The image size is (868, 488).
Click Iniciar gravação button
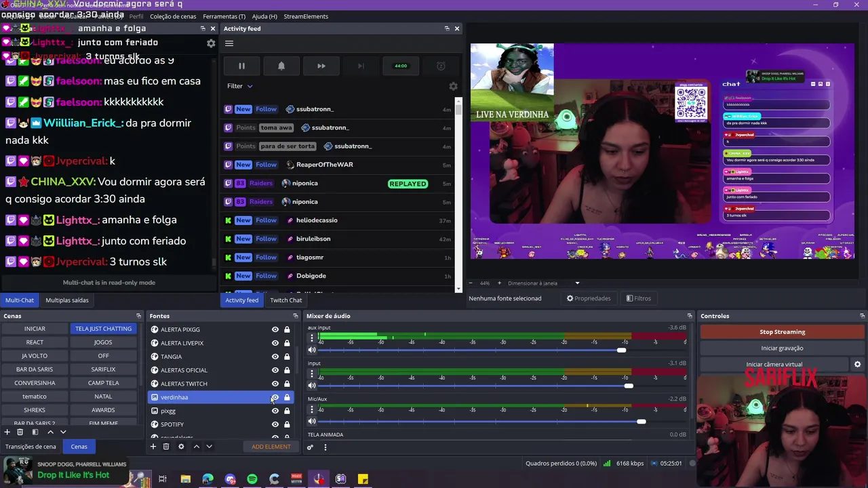782,348
